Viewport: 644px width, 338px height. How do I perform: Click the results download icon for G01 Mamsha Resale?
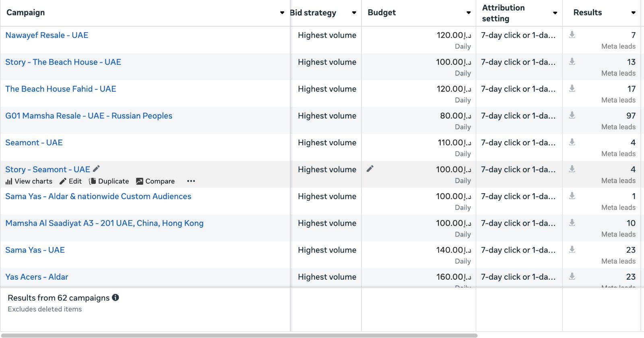click(x=572, y=115)
